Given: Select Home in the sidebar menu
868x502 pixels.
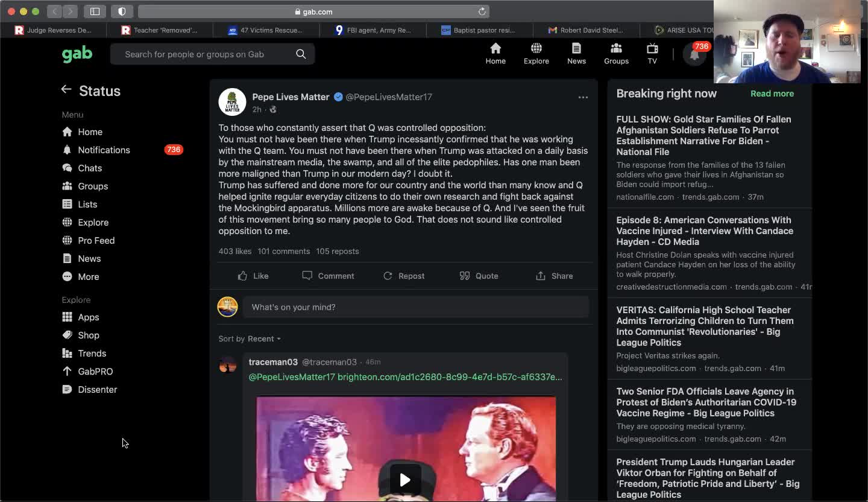Looking at the screenshot, I should tap(83, 132).
